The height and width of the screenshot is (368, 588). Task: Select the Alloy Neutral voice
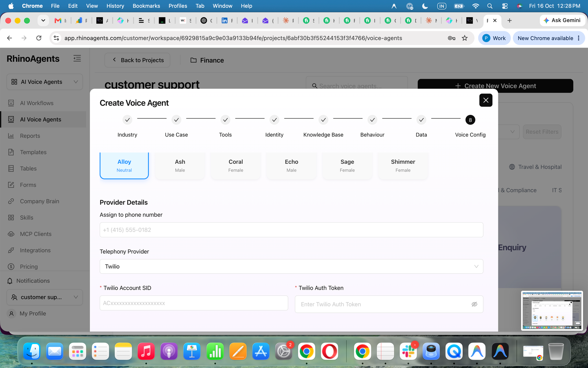(124, 166)
